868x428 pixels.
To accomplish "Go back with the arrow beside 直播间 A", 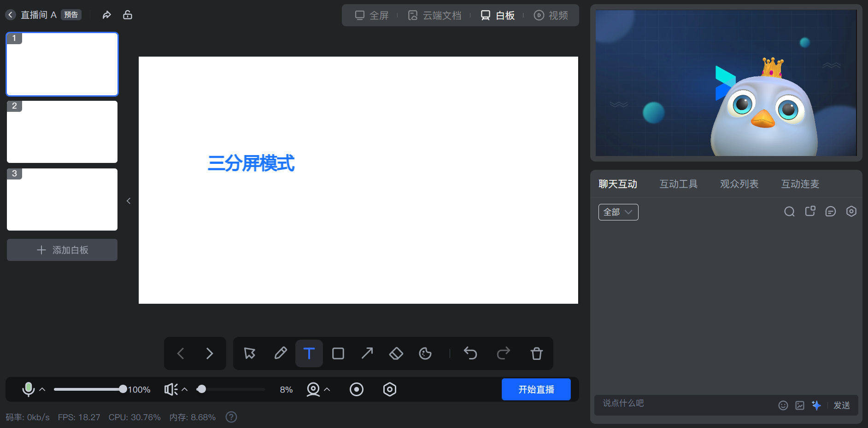I will coord(11,15).
